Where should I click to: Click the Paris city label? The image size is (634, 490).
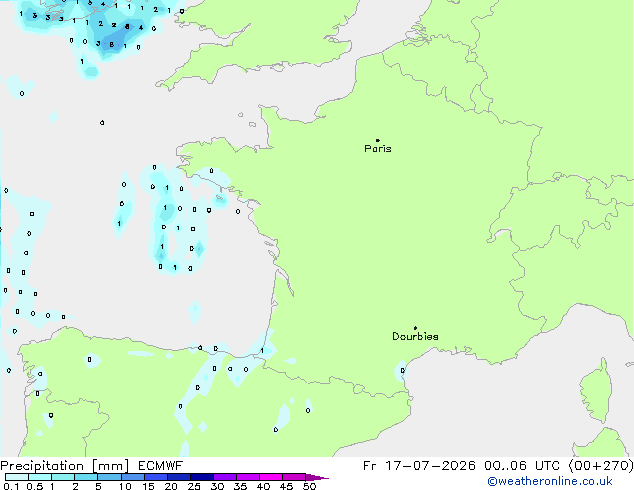point(378,149)
